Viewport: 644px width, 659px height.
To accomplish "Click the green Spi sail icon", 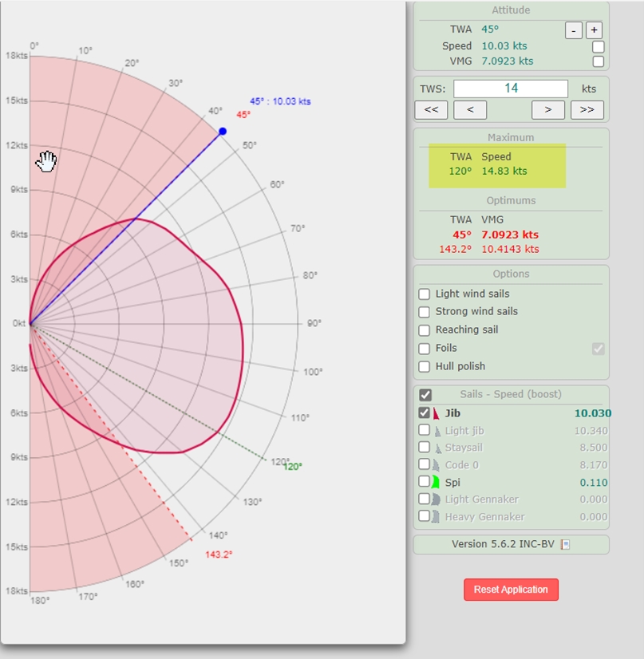I will point(437,482).
